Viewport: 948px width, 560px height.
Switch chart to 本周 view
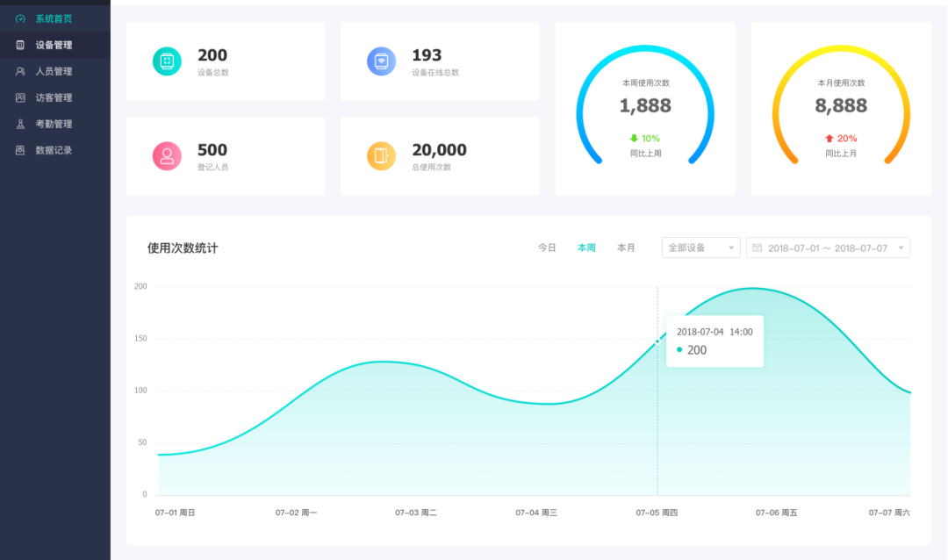586,248
